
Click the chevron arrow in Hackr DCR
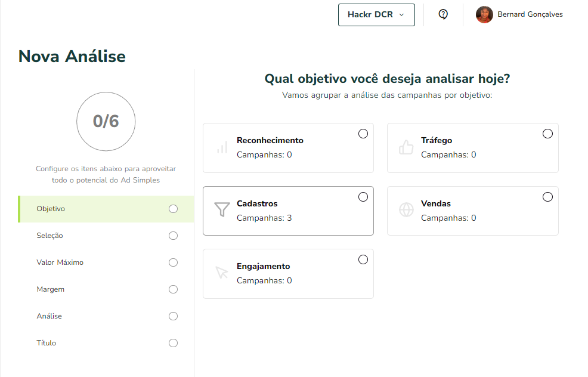[401, 15]
